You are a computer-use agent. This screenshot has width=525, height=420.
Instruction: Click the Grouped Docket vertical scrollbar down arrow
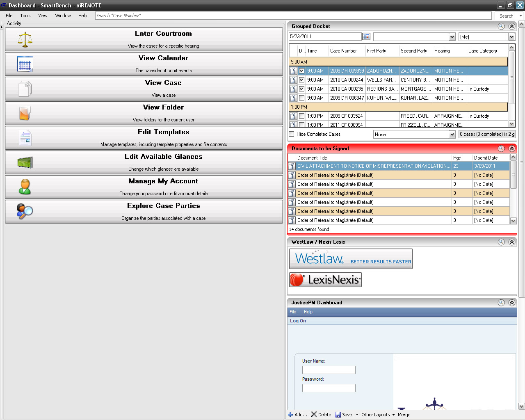511,124
